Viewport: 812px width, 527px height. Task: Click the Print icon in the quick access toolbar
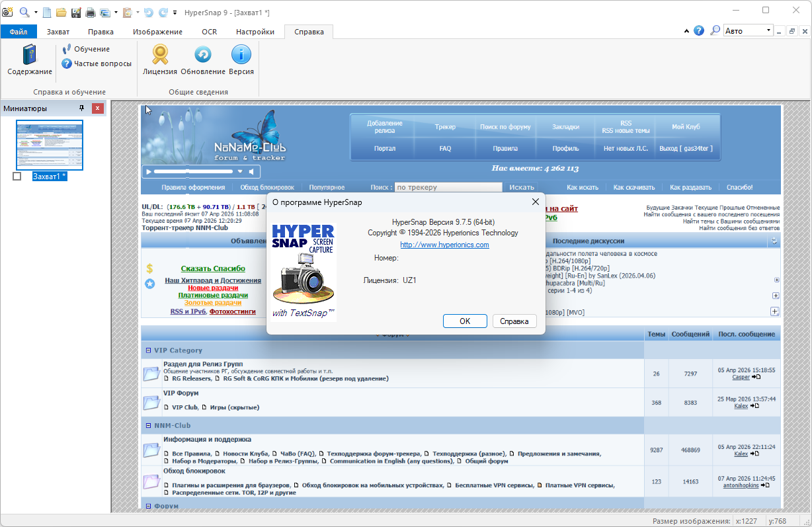pos(90,12)
